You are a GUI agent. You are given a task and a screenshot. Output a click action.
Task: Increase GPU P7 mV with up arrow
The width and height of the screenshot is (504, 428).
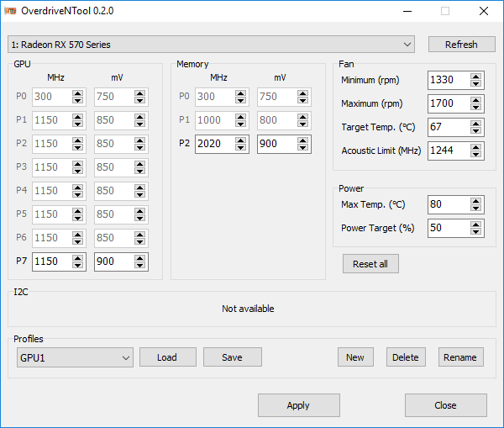point(139,258)
